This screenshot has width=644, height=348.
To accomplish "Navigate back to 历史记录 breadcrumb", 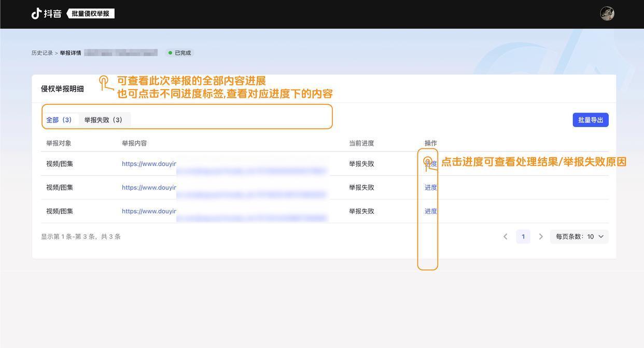I will (42, 53).
